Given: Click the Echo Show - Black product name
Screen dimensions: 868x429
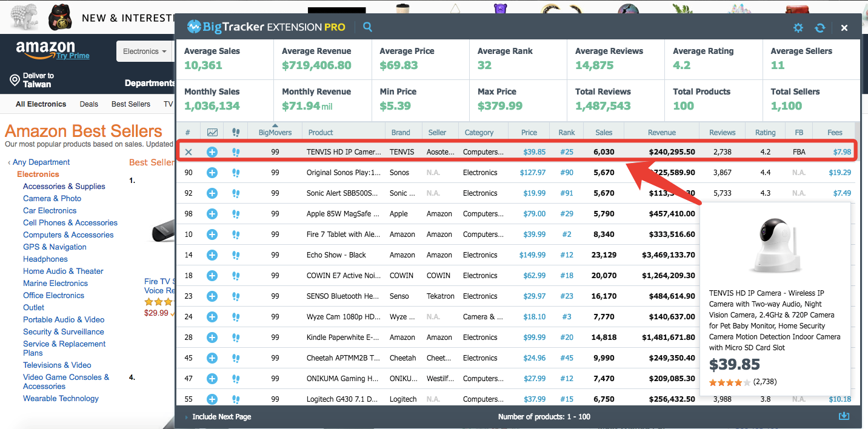Looking at the screenshot, I should 336,255.
